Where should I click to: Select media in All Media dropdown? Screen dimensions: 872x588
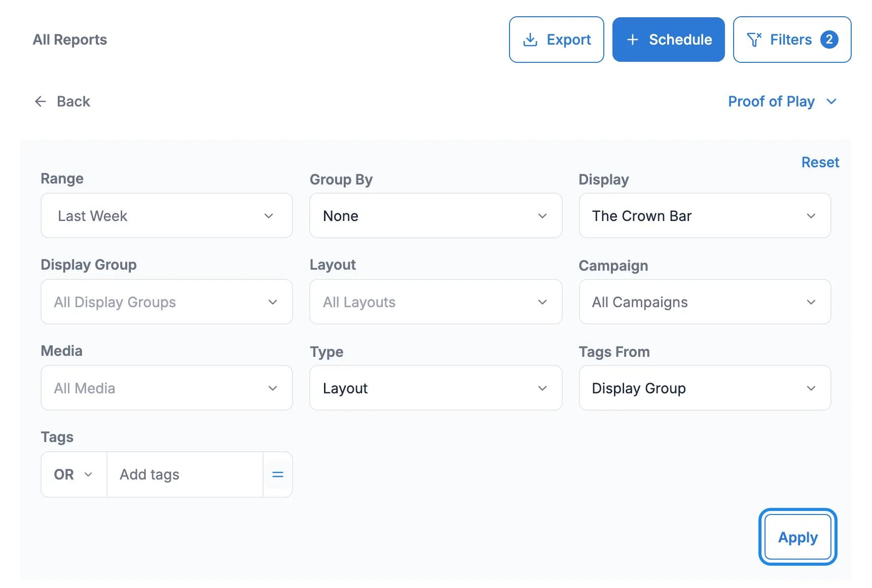coord(167,388)
